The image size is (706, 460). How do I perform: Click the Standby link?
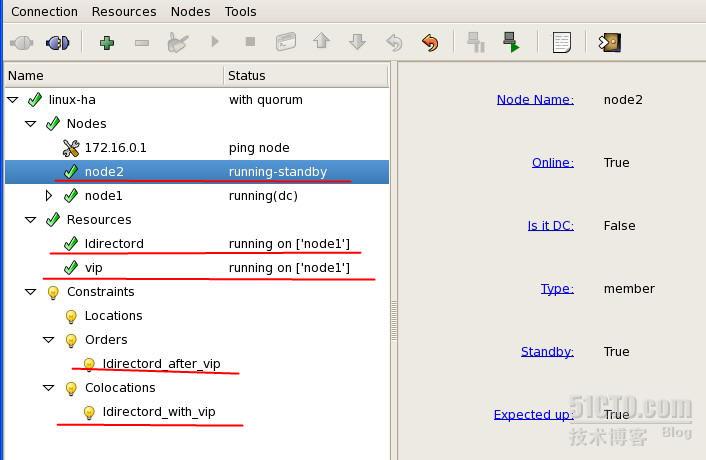click(547, 352)
